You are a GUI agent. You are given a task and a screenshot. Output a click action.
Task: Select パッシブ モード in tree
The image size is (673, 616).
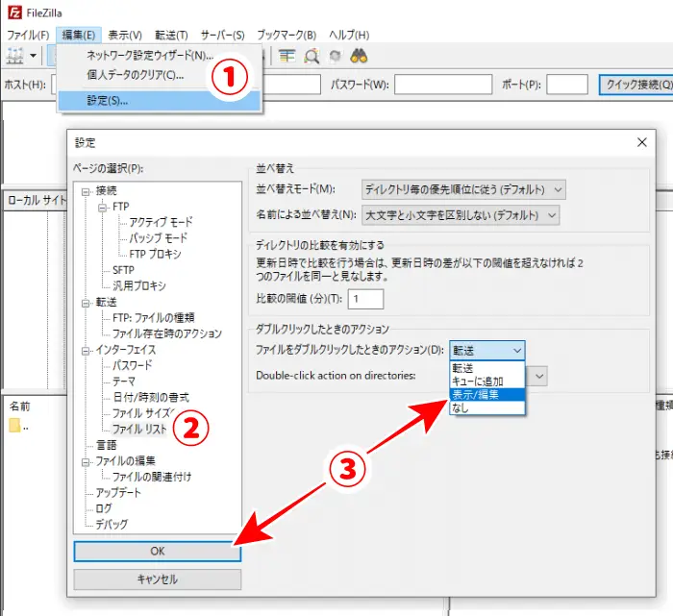coord(159,238)
